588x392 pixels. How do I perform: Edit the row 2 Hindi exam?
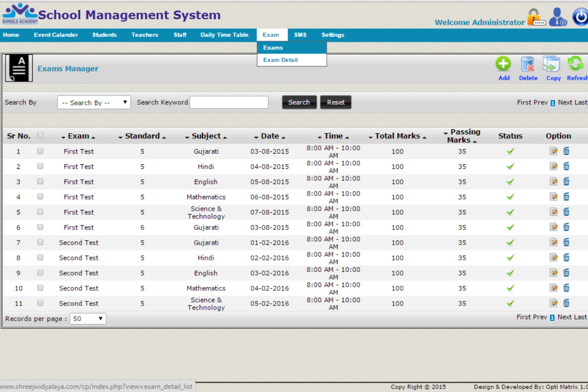tap(553, 166)
